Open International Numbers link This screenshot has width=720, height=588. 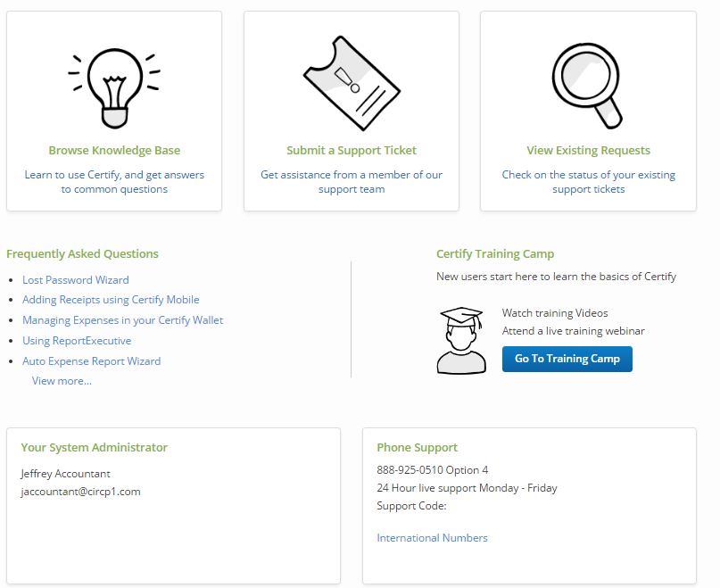pos(432,538)
